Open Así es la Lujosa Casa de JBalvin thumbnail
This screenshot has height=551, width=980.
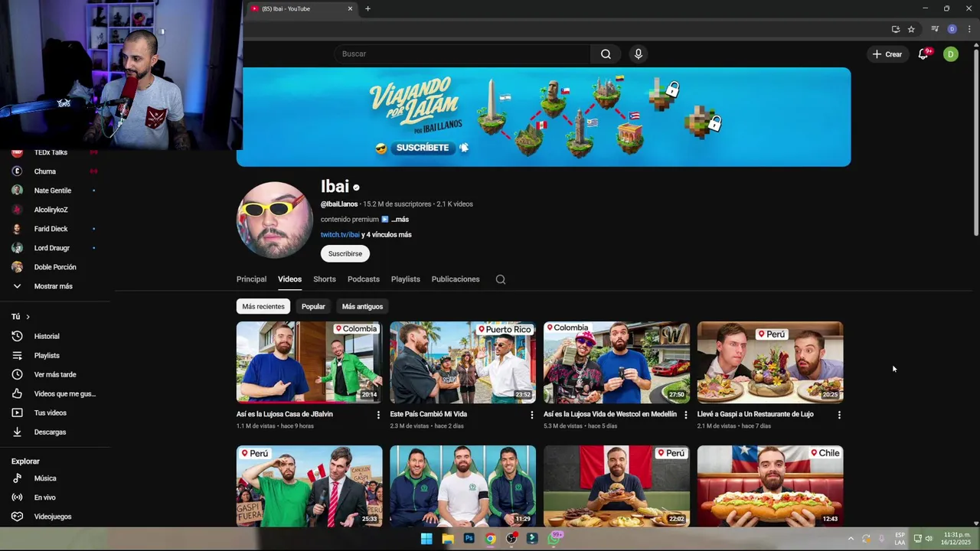coord(309,363)
